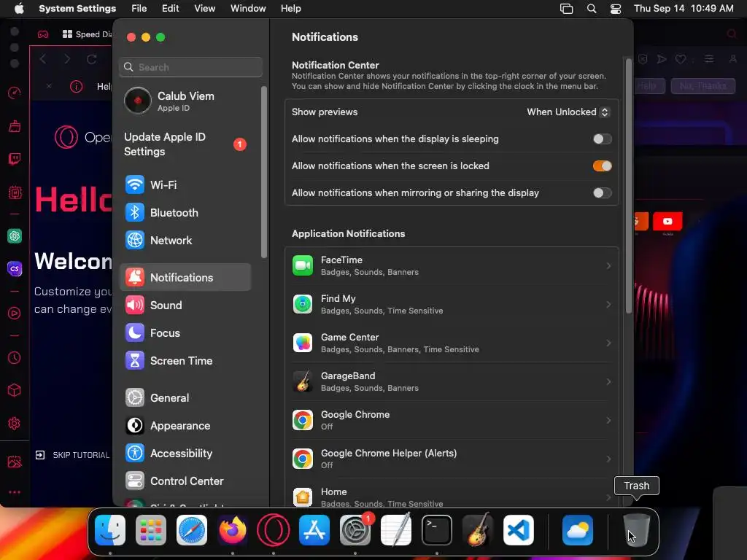Open Terminal from the Dock
The height and width of the screenshot is (560, 747).
click(437, 530)
